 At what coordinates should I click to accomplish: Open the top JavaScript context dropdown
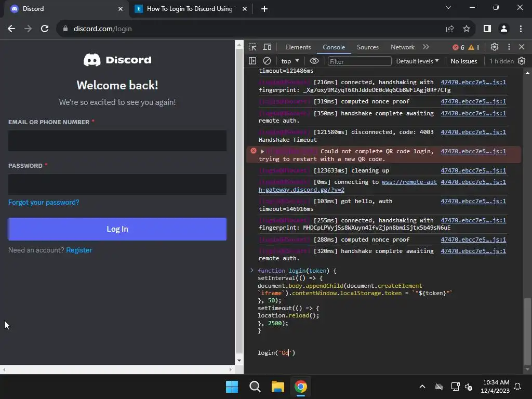click(x=290, y=61)
